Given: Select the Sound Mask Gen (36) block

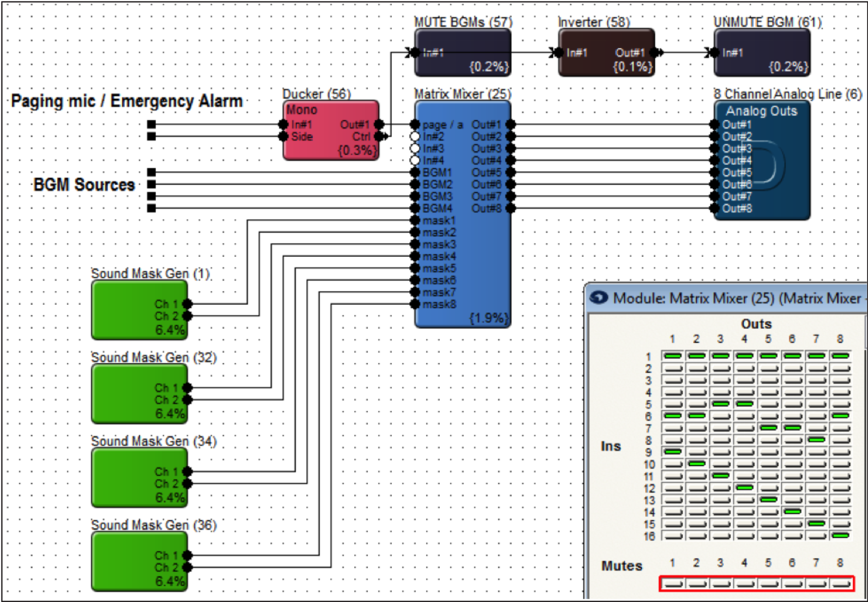Looking at the screenshot, I should [x=140, y=561].
